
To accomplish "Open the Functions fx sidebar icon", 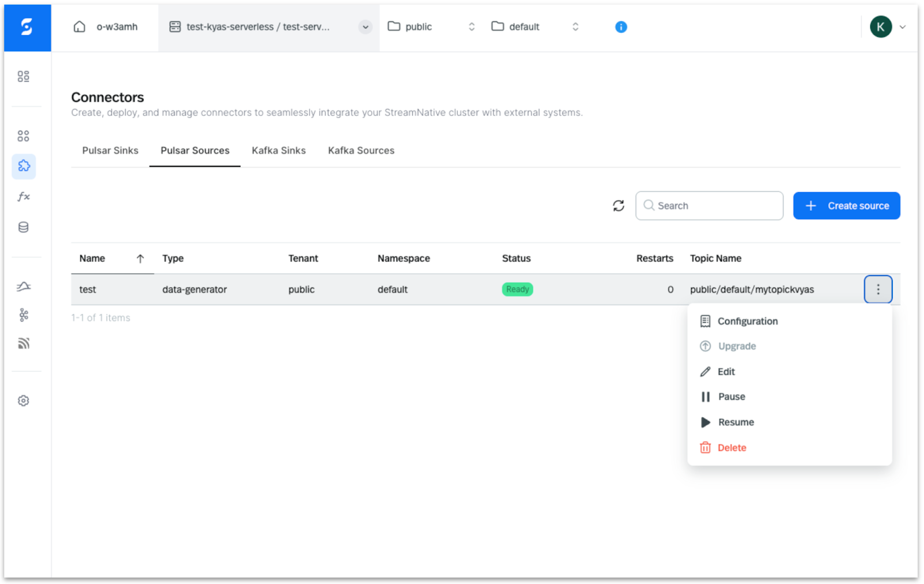I will (24, 197).
